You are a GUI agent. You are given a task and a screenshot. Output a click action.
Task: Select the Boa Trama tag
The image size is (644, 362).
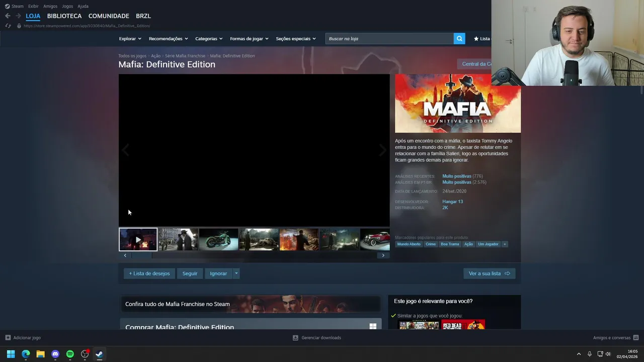coord(450,244)
